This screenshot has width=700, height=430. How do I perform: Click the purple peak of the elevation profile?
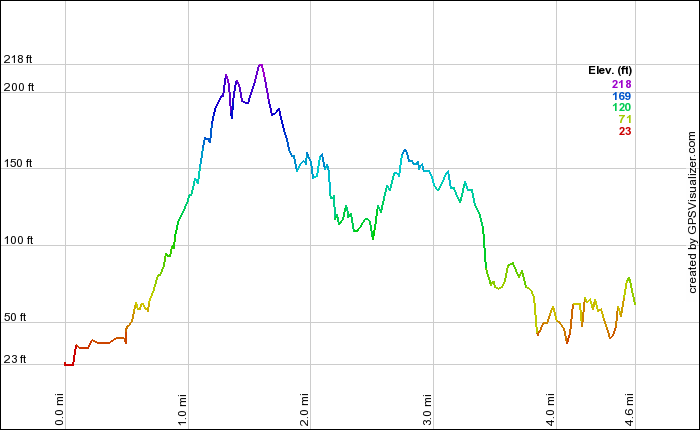pos(261,65)
